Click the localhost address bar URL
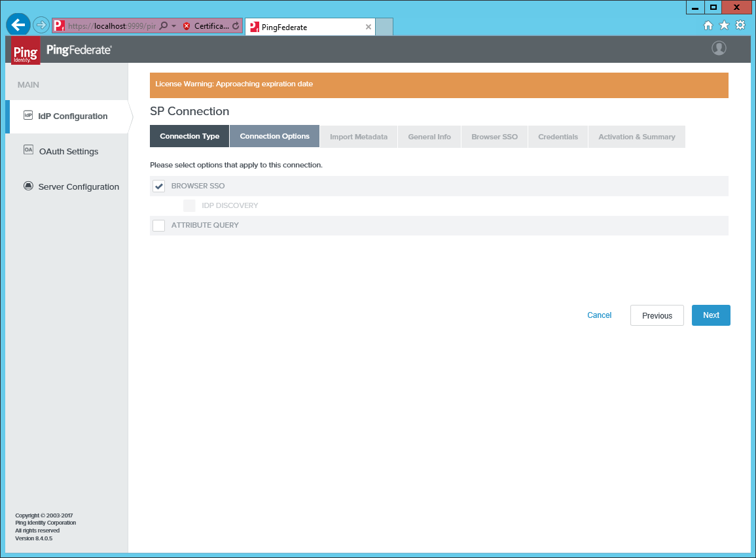The width and height of the screenshot is (756, 558). point(112,26)
